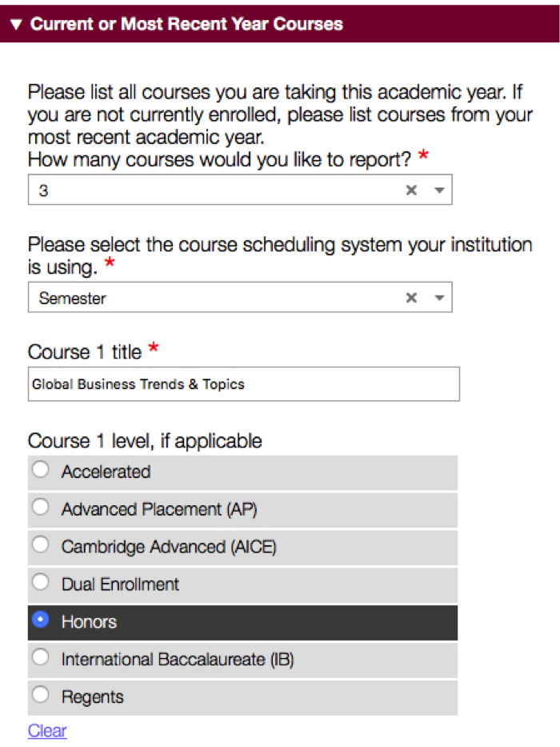Click the selected Honors radio button
The height and width of the screenshot is (747, 560).
[40, 620]
